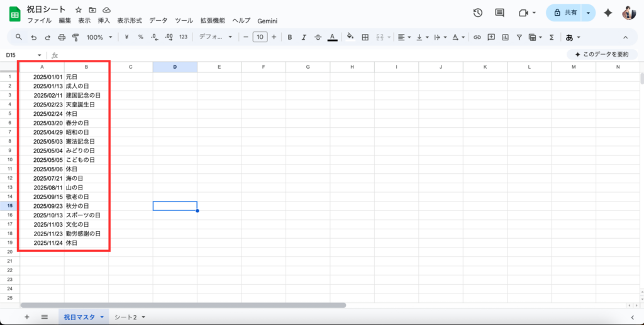
Task: Redo the last action
Action: pos(48,37)
